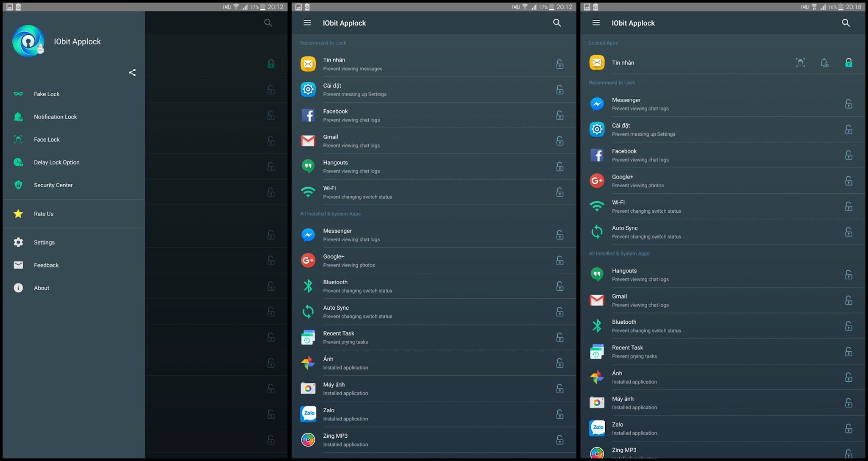The height and width of the screenshot is (461, 868).
Task: Tap the Tin nhắn envelope icon under Locked Apps
Action: [x=597, y=63]
